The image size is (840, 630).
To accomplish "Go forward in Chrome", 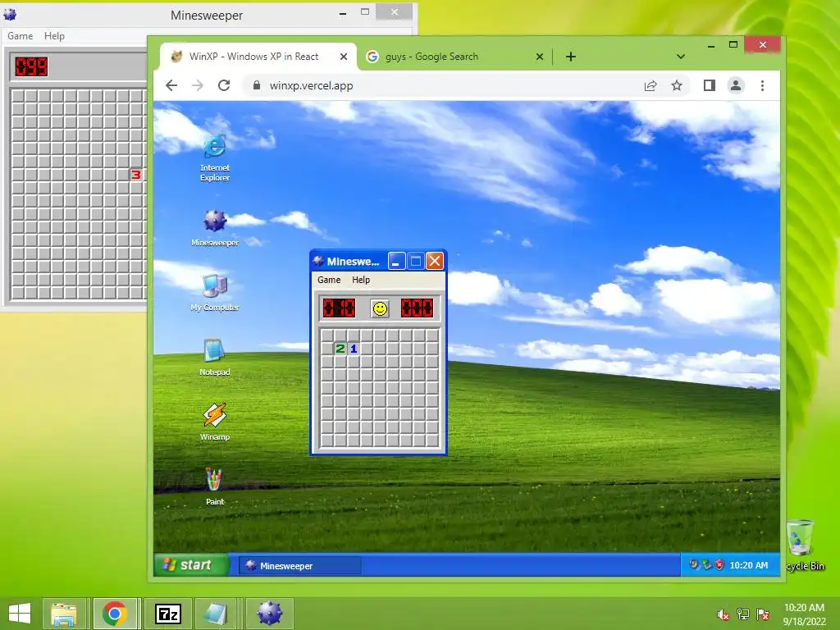I will (198, 85).
